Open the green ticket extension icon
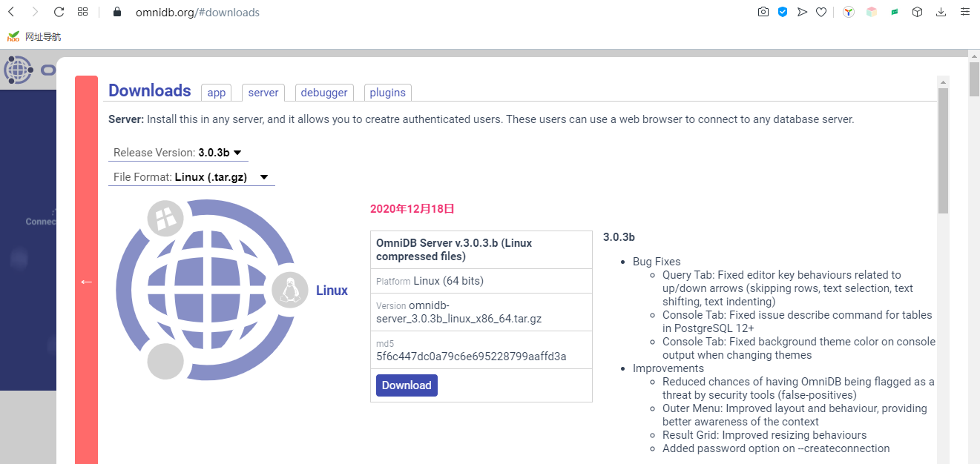The height and width of the screenshot is (464, 980). point(895,12)
